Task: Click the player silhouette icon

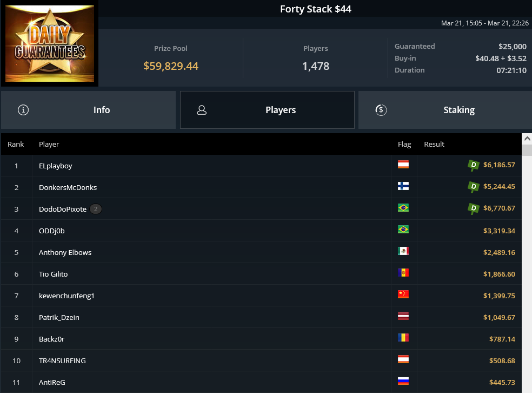Action: tap(202, 110)
